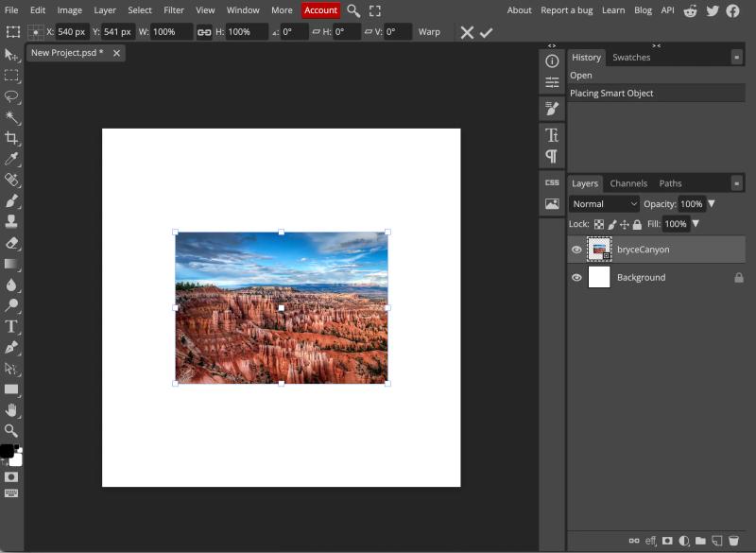The height and width of the screenshot is (553, 756).
Task: Expand the Fill slider arrow
Action: coord(696,224)
